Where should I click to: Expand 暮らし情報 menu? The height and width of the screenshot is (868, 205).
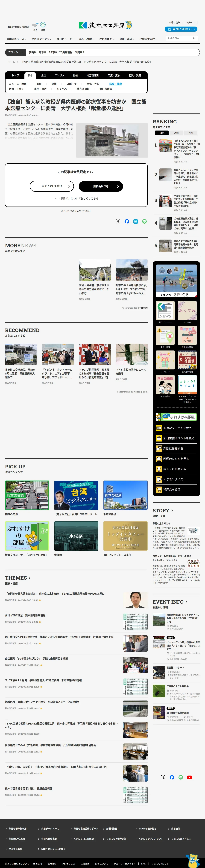(86, 39)
